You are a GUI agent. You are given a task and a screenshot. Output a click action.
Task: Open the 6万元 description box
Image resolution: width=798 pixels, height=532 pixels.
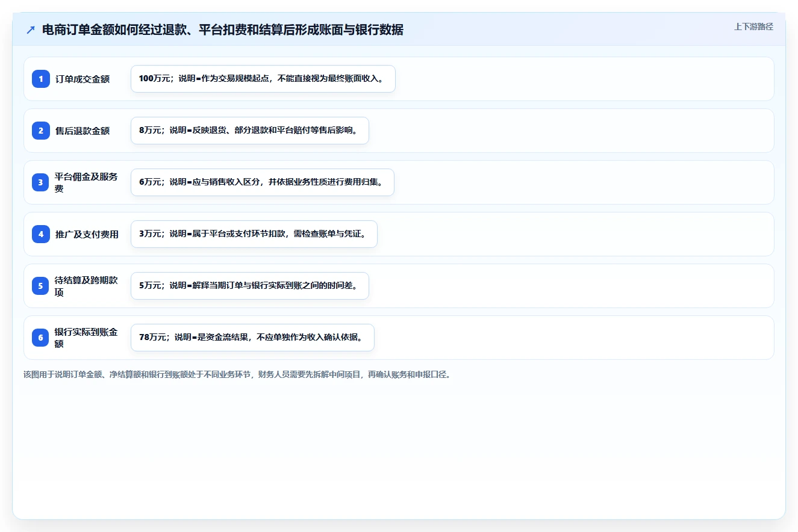pos(263,182)
